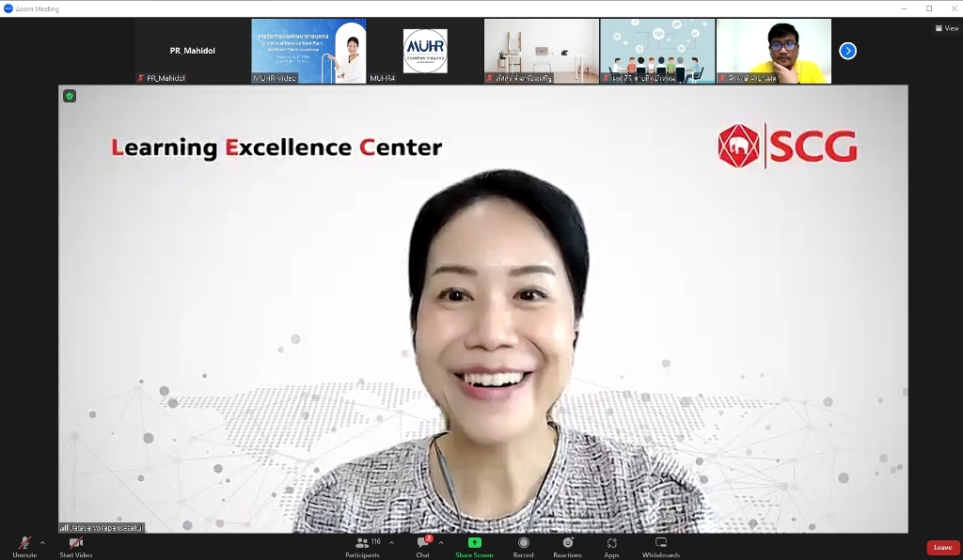This screenshot has height=560, width=963.
Task: Start recording with the Record button
Action: tap(523, 544)
